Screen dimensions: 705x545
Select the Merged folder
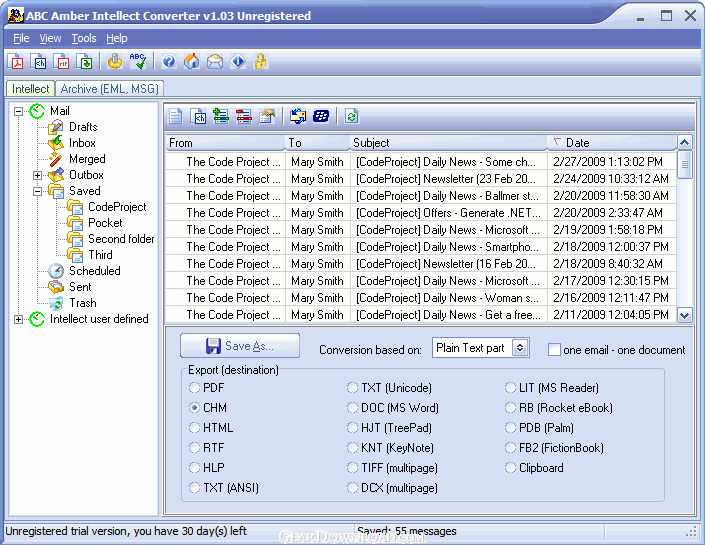[x=87, y=159]
